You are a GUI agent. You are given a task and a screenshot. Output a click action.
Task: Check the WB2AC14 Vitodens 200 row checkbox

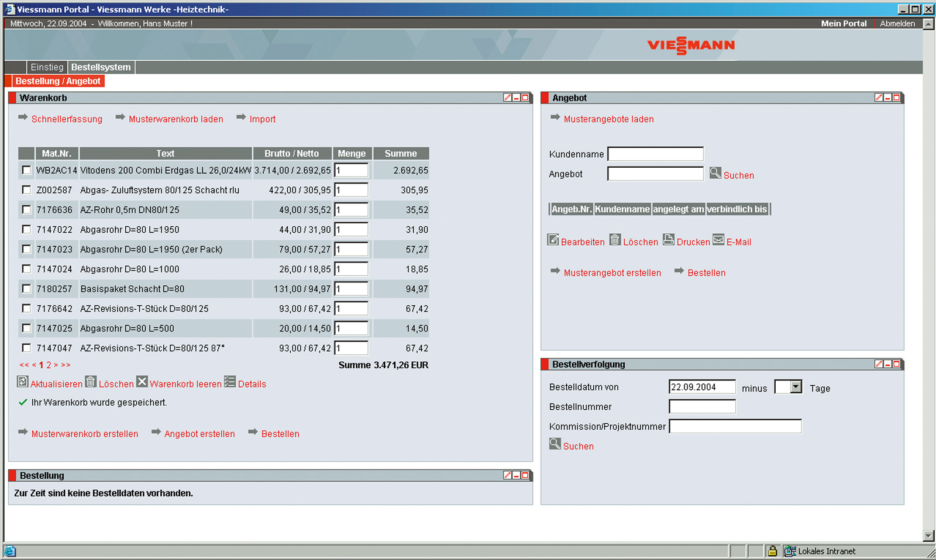click(26, 170)
